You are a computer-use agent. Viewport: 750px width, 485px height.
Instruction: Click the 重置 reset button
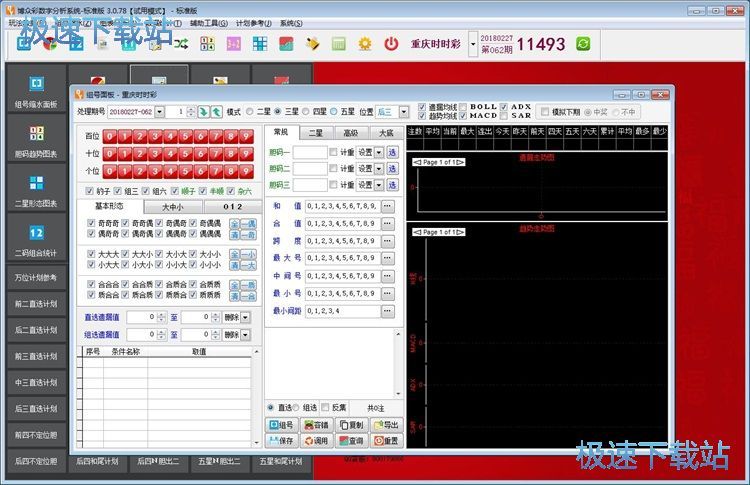click(x=385, y=440)
